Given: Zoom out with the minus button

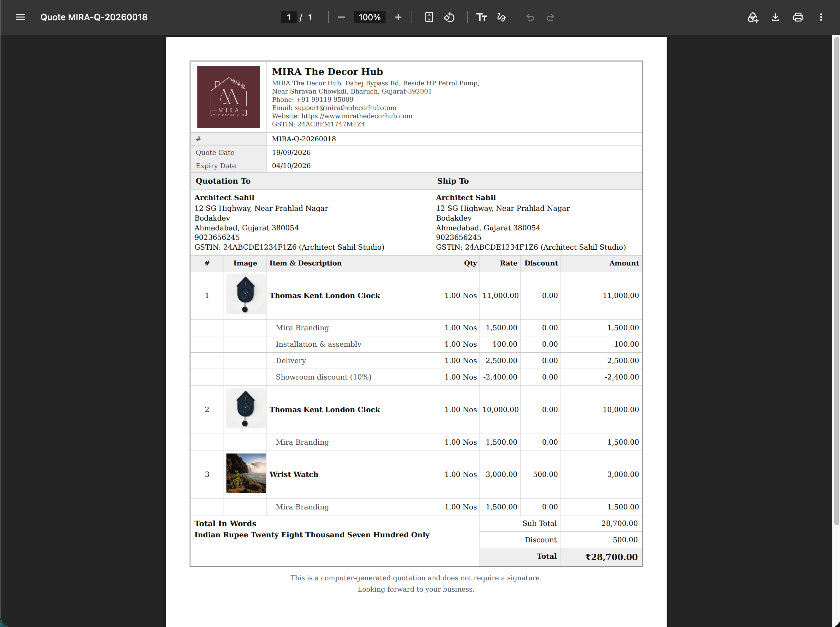Looking at the screenshot, I should tap(341, 17).
